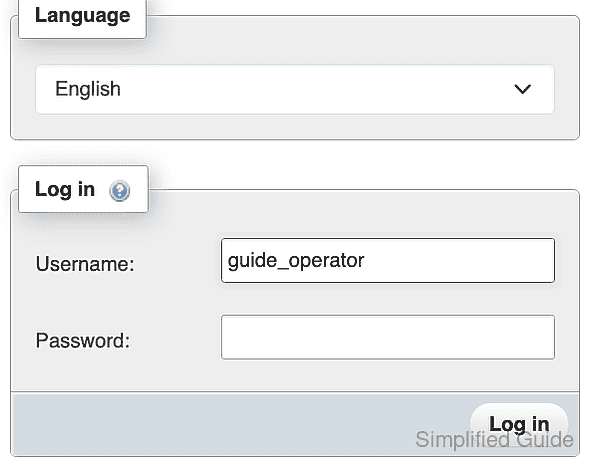Open the English language selector
Screen dimensions: 590x464
click(x=295, y=89)
